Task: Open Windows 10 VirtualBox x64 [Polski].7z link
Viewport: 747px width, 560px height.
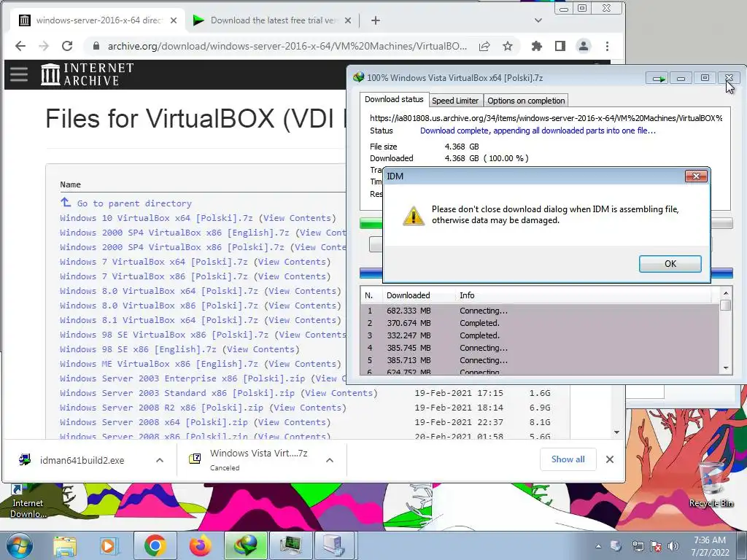Action: (156, 218)
